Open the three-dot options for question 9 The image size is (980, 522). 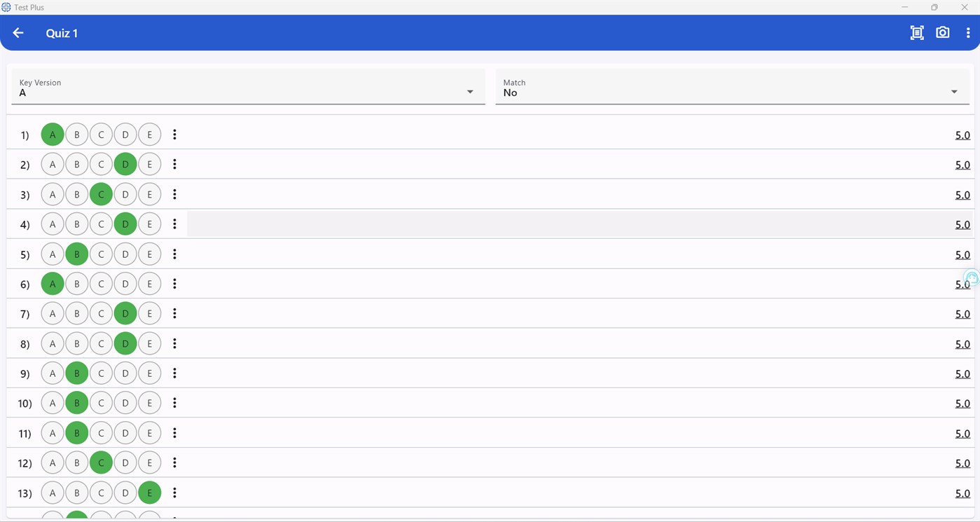[174, 373]
